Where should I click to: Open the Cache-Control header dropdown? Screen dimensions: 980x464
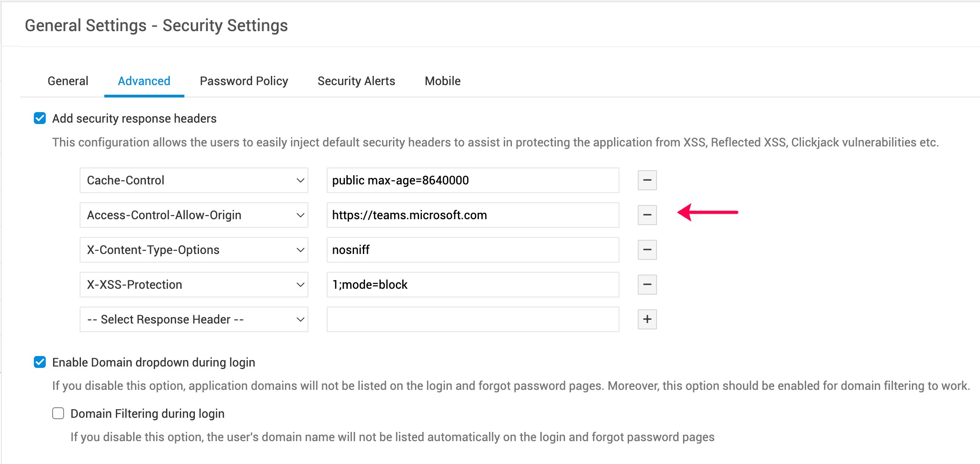tap(194, 180)
